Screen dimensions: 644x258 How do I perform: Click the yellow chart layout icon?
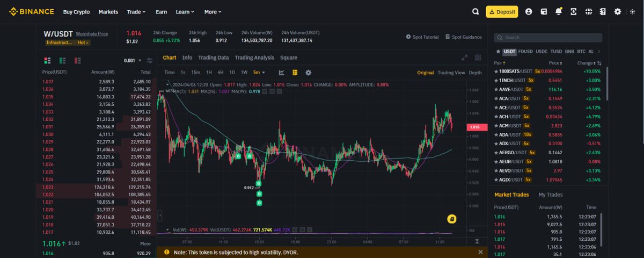(x=295, y=72)
